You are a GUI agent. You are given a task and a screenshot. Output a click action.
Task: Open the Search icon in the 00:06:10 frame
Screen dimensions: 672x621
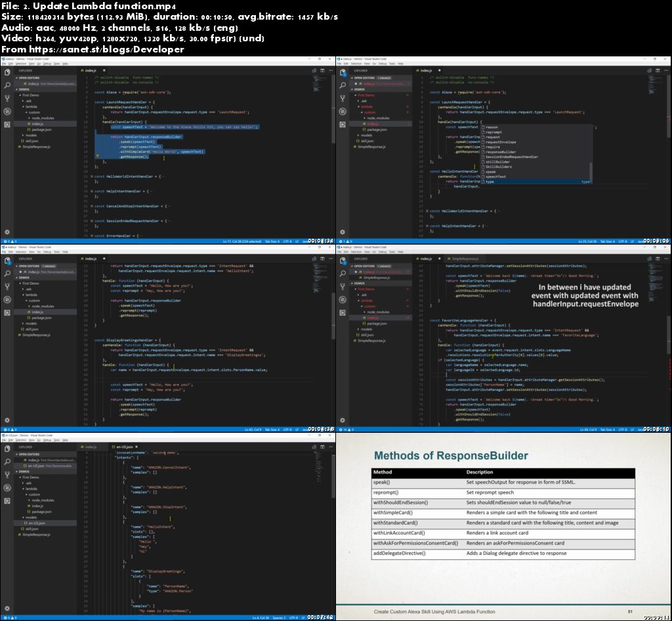click(343, 273)
